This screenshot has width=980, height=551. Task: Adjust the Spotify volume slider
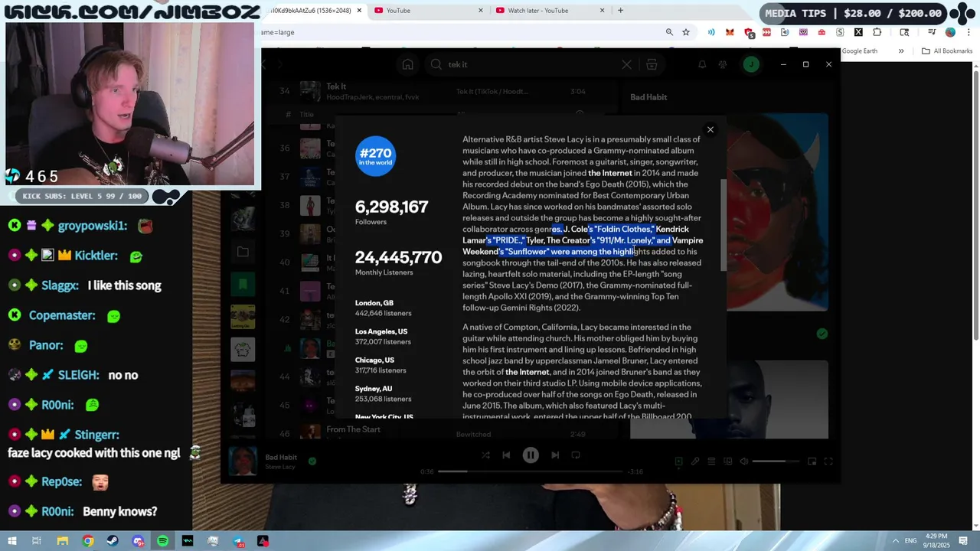(x=776, y=461)
